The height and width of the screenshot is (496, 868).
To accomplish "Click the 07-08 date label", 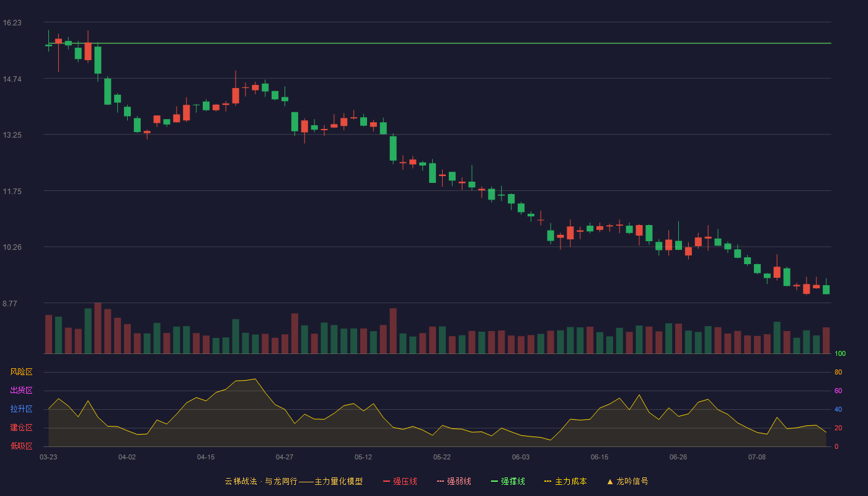I will click(757, 457).
